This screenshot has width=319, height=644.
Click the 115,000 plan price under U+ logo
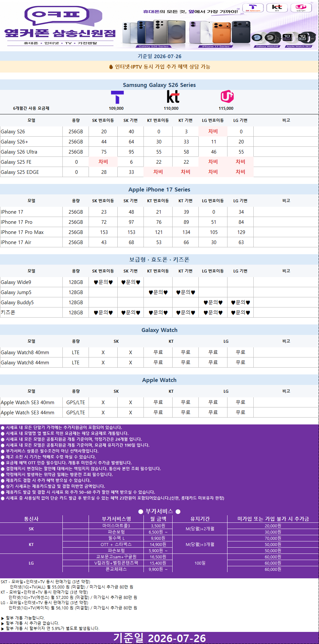tap(226, 108)
